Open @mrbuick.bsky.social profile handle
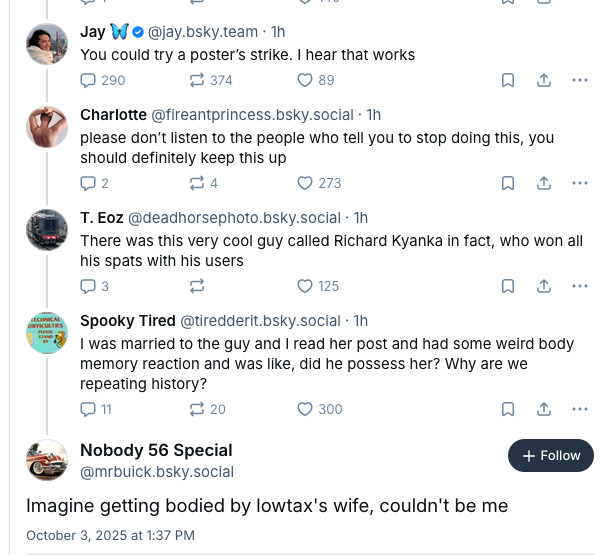 coord(157,471)
